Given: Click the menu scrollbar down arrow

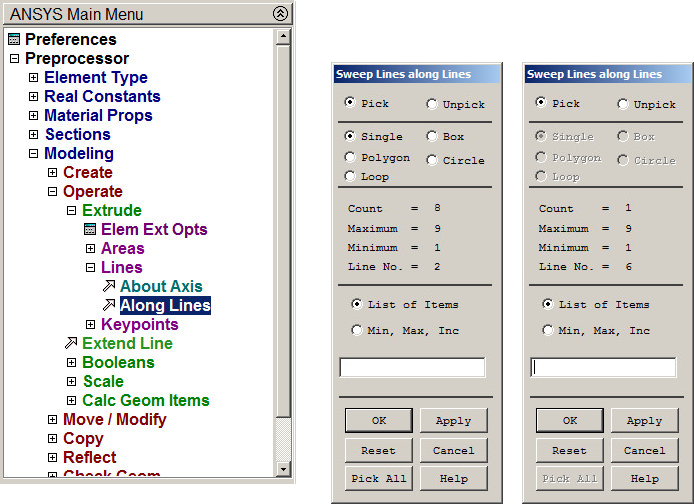Looking at the screenshot, I should (x=284, y=468).
